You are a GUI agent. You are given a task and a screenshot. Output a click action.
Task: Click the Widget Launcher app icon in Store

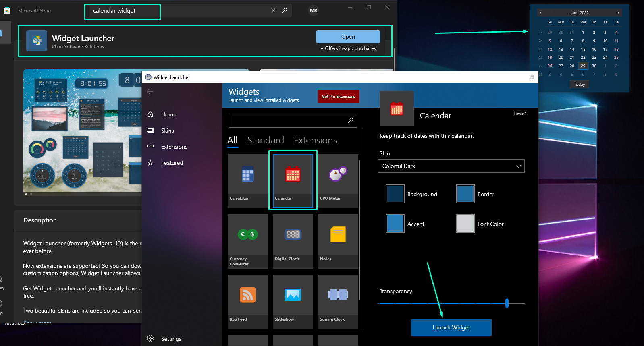coord(37,41)
